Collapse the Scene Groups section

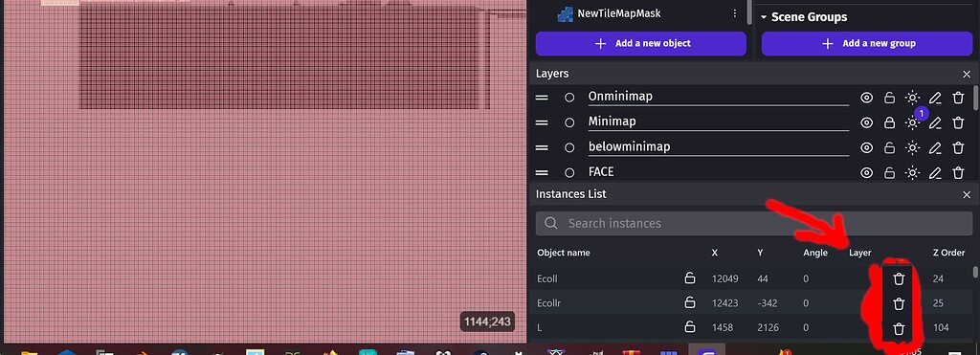[x=763, y=17]
